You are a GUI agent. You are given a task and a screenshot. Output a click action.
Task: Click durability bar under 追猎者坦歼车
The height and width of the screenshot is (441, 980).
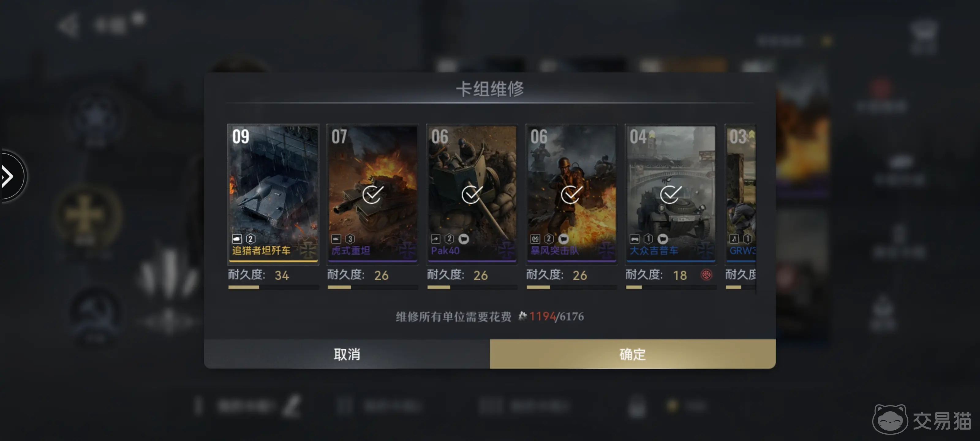point(273,287)
